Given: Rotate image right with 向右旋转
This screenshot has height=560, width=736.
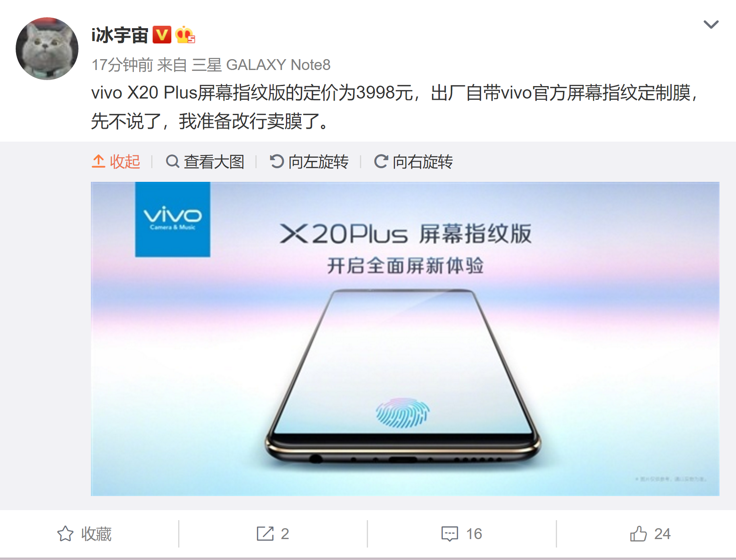Looking at the screenshot, I should pos(413,162).
